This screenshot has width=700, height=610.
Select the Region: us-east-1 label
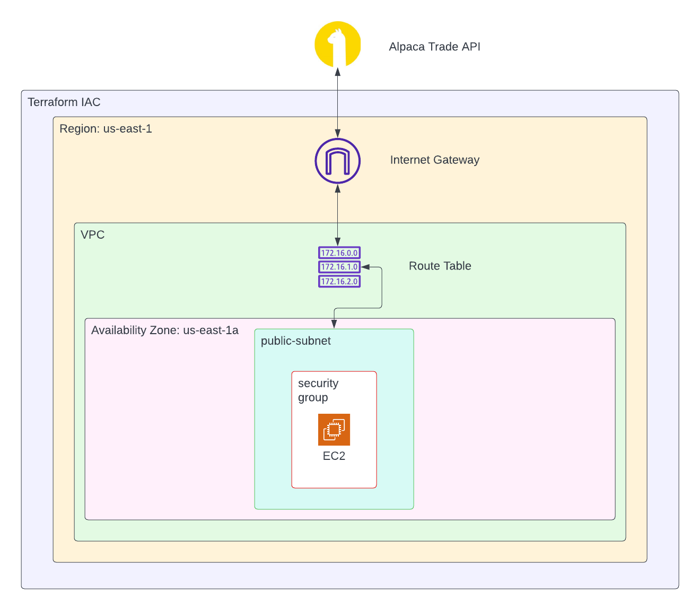[x=106, y=128]
